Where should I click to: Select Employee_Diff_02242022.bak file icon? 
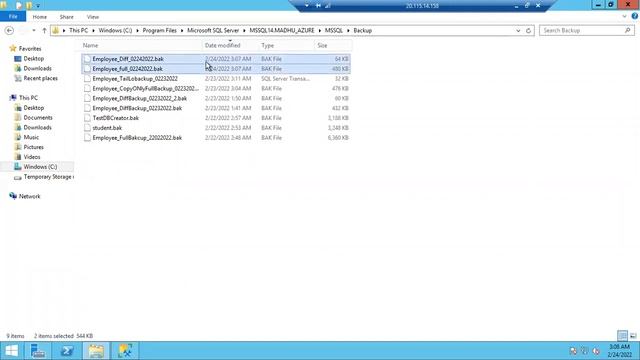click(87, 59)
